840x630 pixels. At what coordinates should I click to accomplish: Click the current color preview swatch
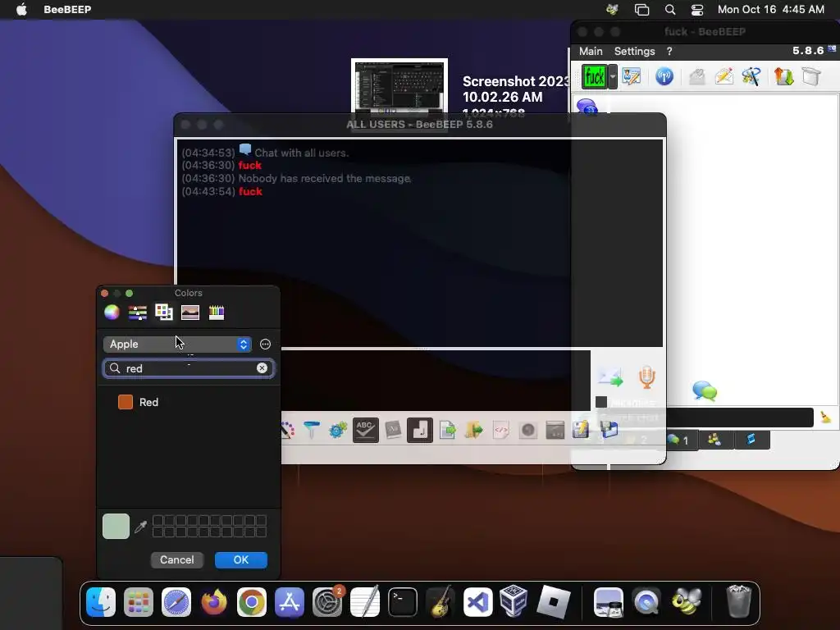(x=116, y=526)
